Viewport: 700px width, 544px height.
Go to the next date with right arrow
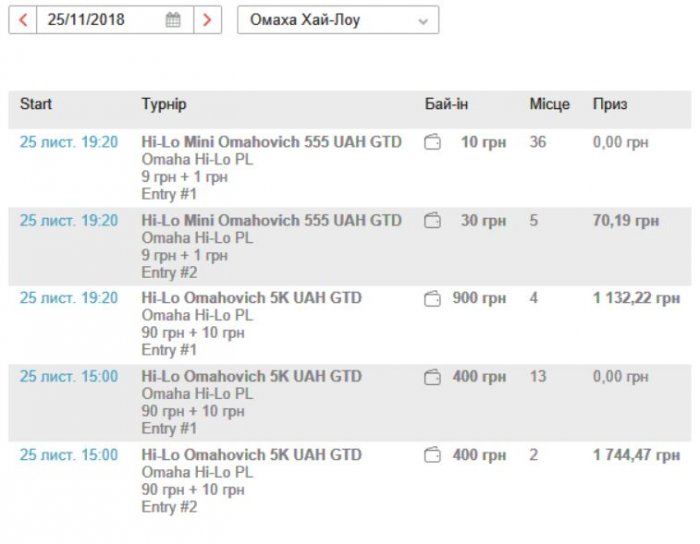(x=207, y=20)
